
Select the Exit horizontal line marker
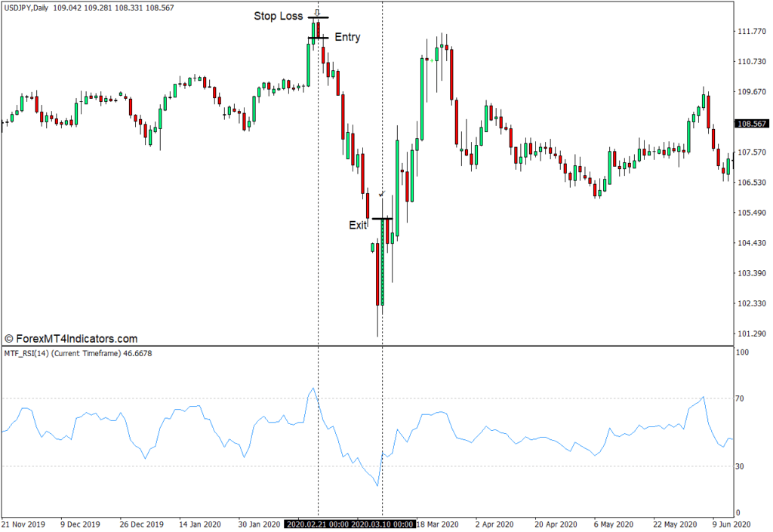(x=383, y=219)
